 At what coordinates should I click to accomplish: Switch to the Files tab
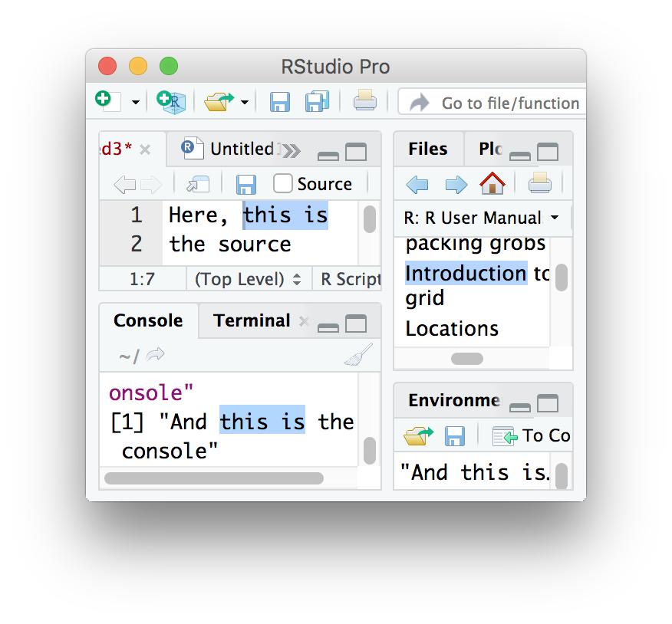[x=428, y=149]
